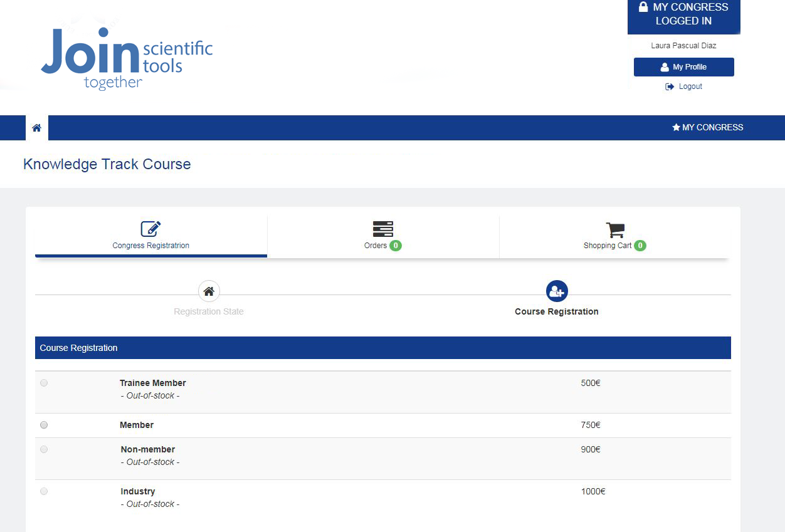785x532 pixels.
Task: Click the Orders stacked-list icon
Action: click(383, 229)
